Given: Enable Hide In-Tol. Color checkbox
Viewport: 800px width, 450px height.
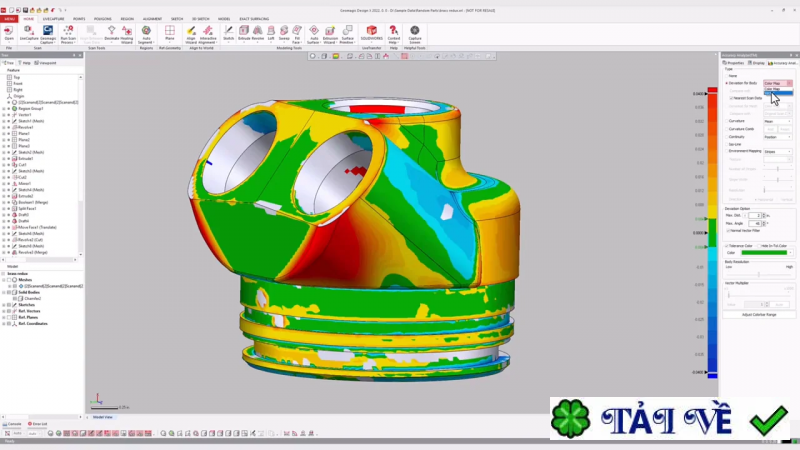Looking at the screenshot, I should click(759, 246).
